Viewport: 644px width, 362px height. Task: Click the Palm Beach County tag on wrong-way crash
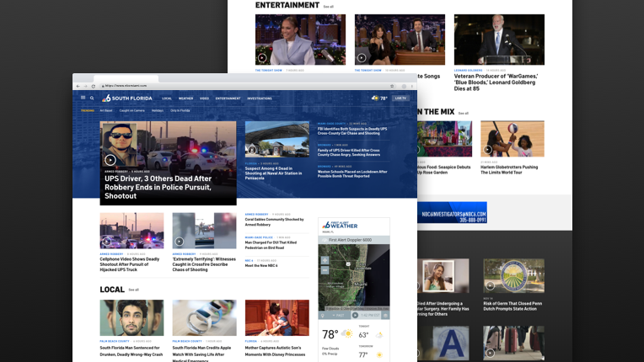(114, 341)
